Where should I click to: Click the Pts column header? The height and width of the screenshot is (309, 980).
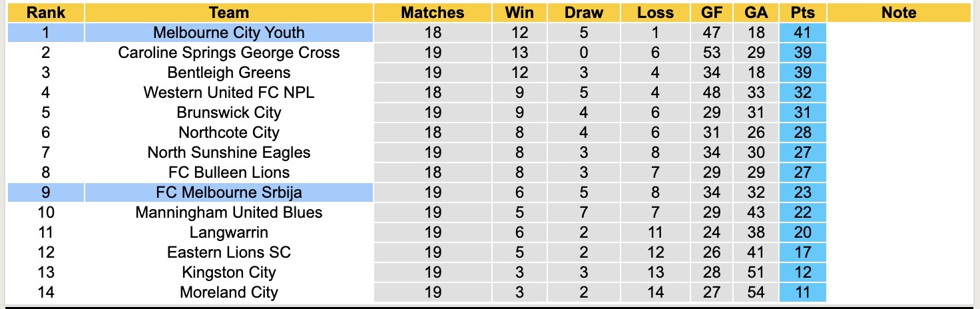point(802,13)
